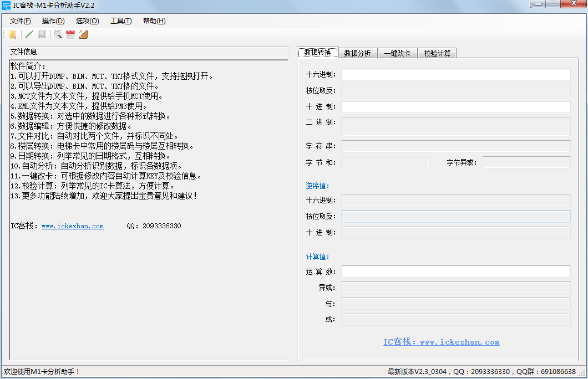Click inside the 十六进制 input field
The height and width of the screenshot is (379, 588).
pos(455,74)
